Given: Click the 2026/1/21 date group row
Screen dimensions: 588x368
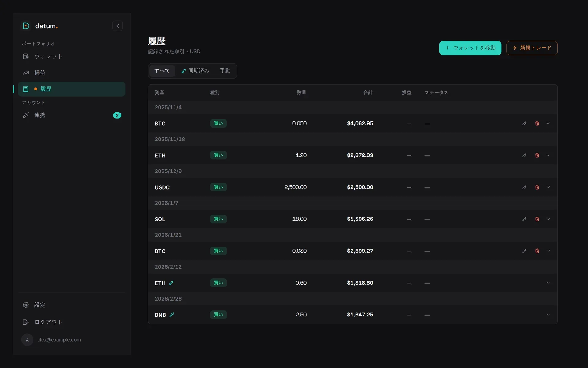Looking at the screenshot, I should 352,235.
